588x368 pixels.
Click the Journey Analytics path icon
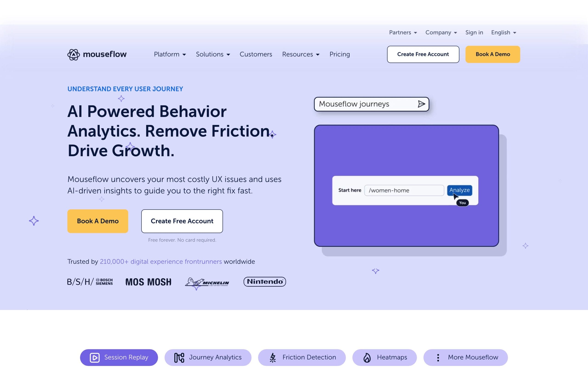[x=179, y=357]
